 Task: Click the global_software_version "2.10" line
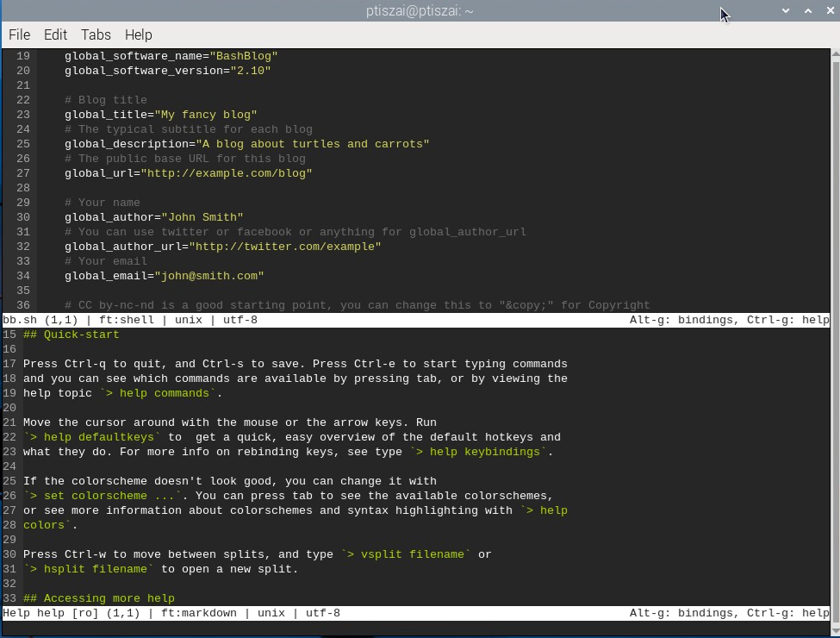pyautogui.click(x=168, y=70)
